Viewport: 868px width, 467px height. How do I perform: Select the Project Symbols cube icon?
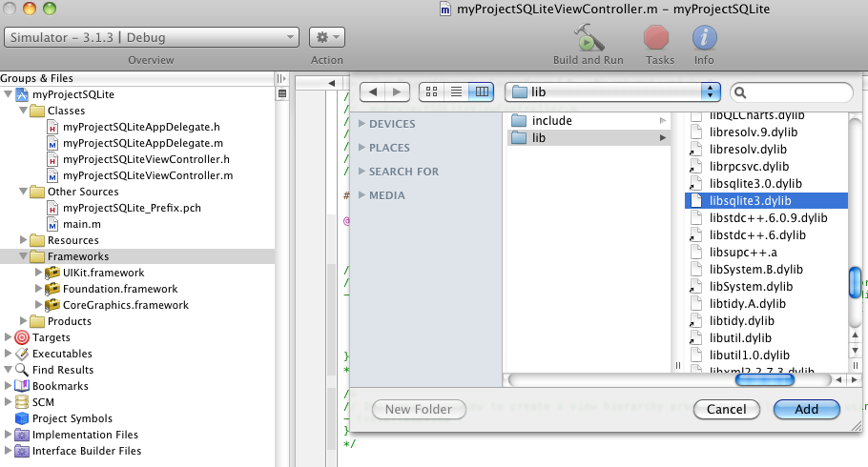(x=22, y=417)
